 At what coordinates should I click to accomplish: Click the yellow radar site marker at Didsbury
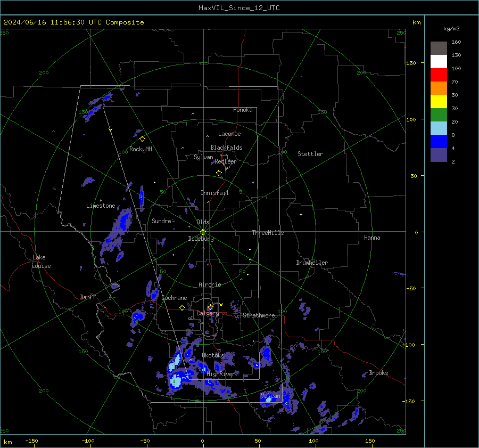203,232
